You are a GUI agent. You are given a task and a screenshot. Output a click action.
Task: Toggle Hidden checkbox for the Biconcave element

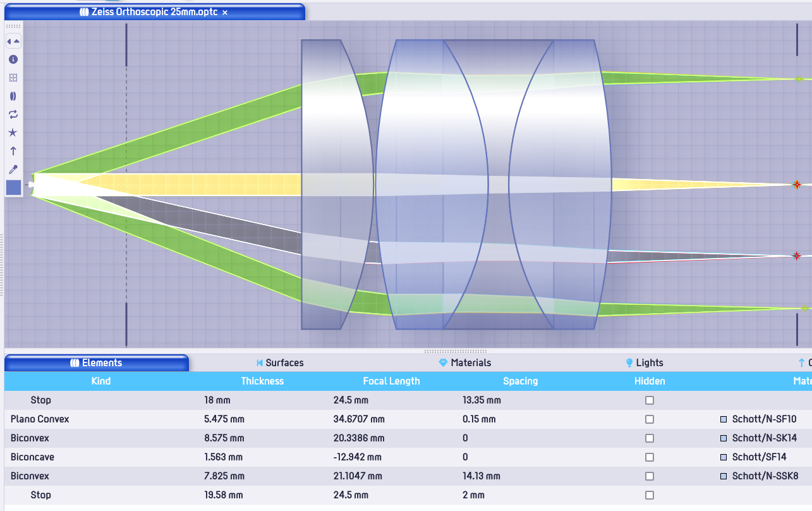(x=650, y=457)
